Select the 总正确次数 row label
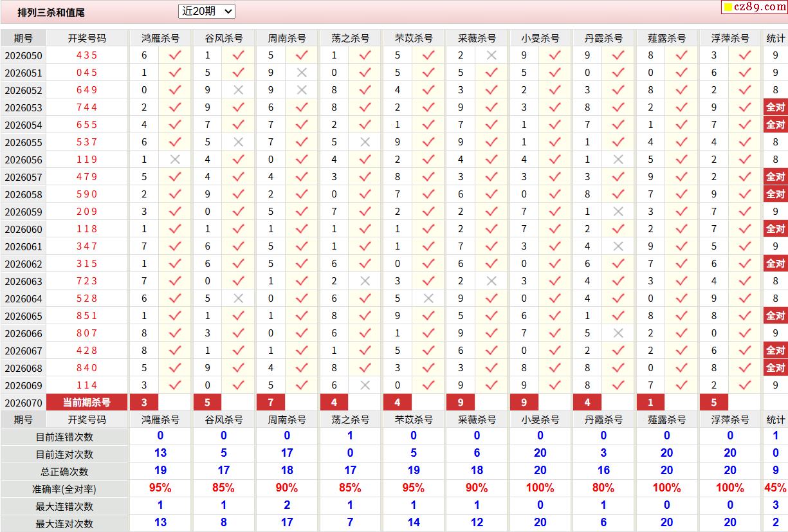The image size is (788, 532). [64, 472]
